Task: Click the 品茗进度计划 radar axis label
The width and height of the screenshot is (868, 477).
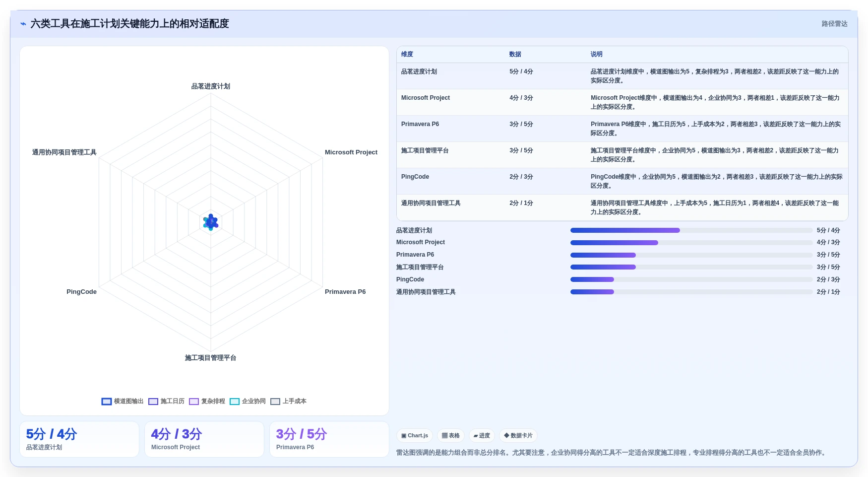Action: click(x=211, y=86)
